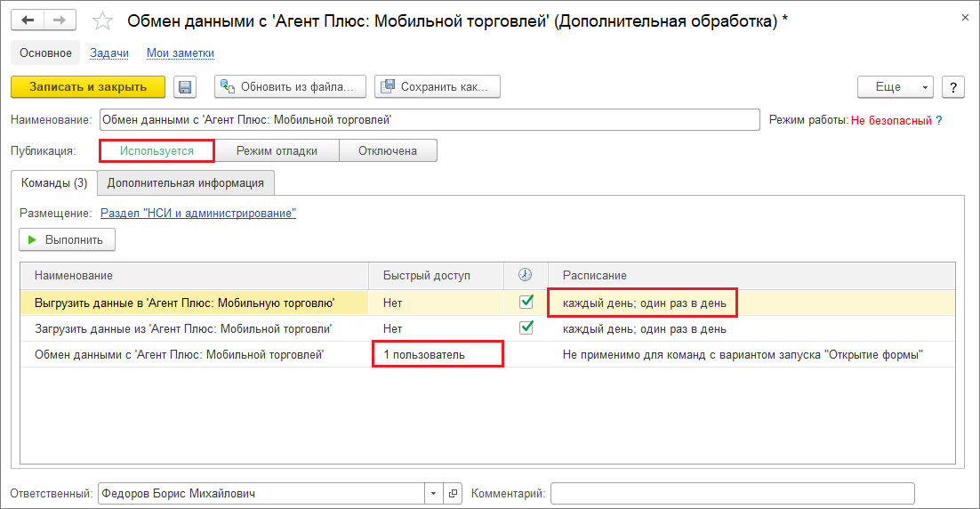The width and height of the screenshot is (980, 509).
Task: Set publication to Отключена
Action: (388, 150)
